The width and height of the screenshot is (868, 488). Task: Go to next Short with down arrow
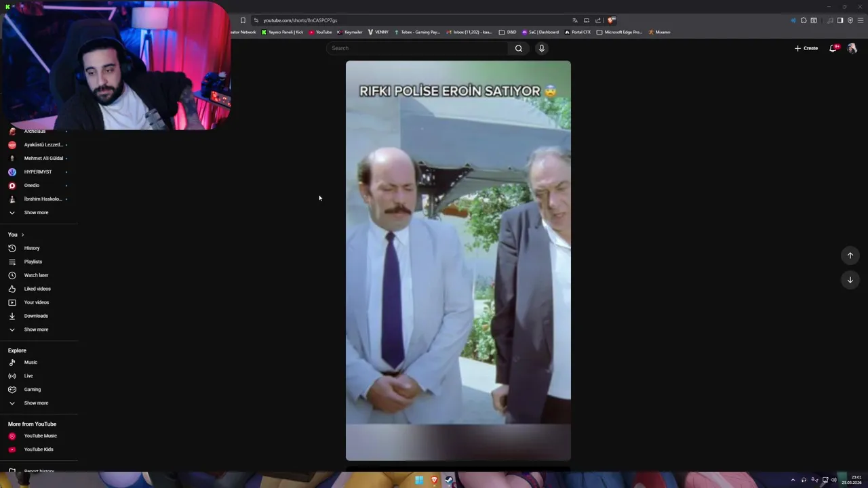pyautogui.click(x=850, y=280)
